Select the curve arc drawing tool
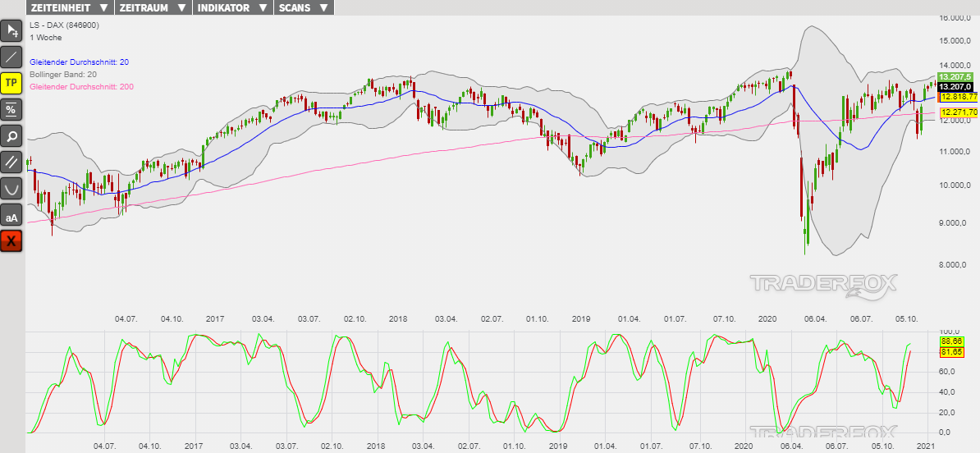The width and height of the screenshot is (980, 453). tap(11, 188)
